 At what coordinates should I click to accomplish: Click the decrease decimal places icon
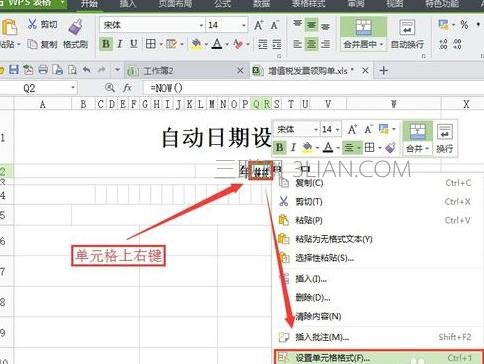[457, 44]
